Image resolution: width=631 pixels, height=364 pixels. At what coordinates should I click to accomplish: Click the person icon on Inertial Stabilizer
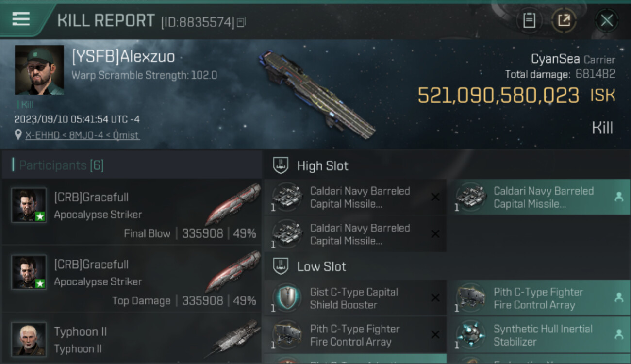point(619,334)
